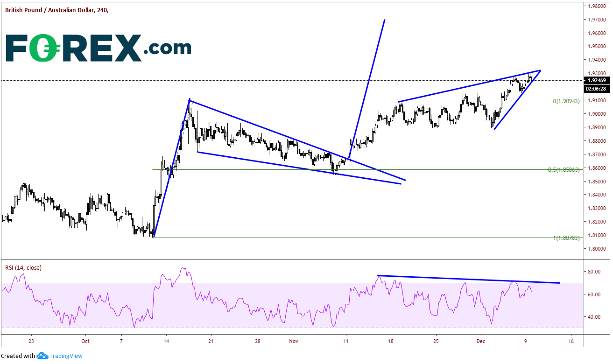Viewport: 613px width, 364px height.
Task: Click the 1.83000 price axis label
Action: (598, 208)
